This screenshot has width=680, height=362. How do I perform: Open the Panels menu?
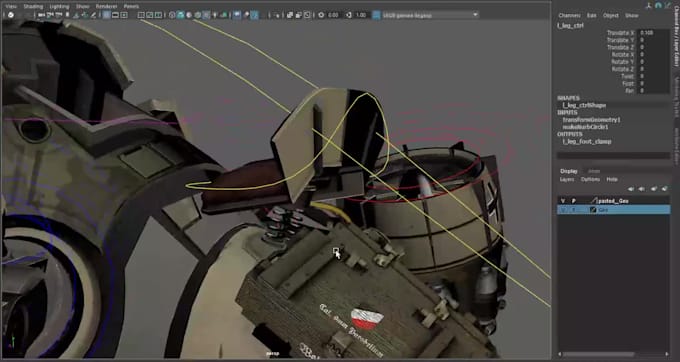coord(131,6)
